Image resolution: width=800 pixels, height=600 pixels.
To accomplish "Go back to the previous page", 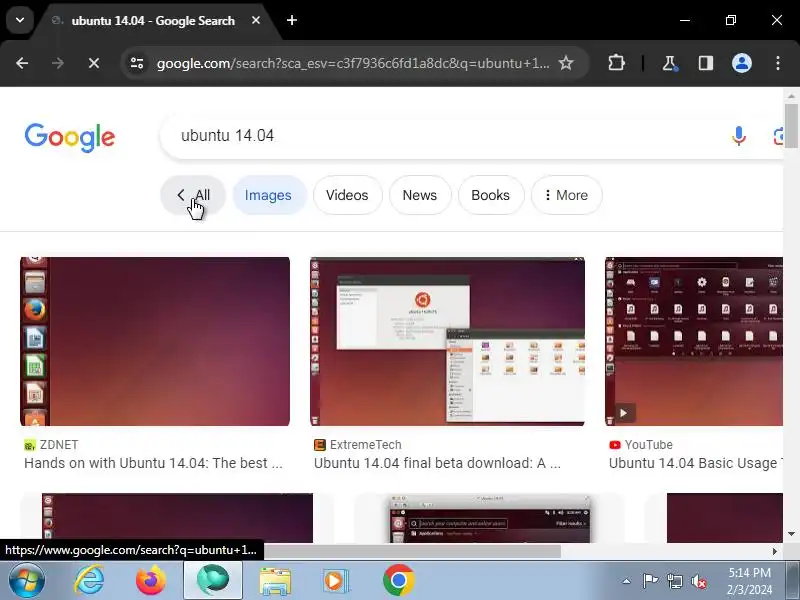I will [x=22, y=63].
